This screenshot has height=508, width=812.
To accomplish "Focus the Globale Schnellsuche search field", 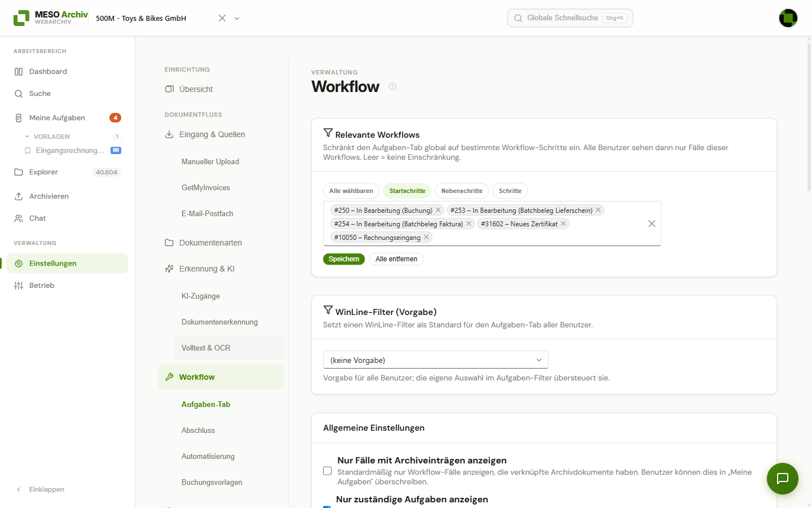I will click(570, 18).
